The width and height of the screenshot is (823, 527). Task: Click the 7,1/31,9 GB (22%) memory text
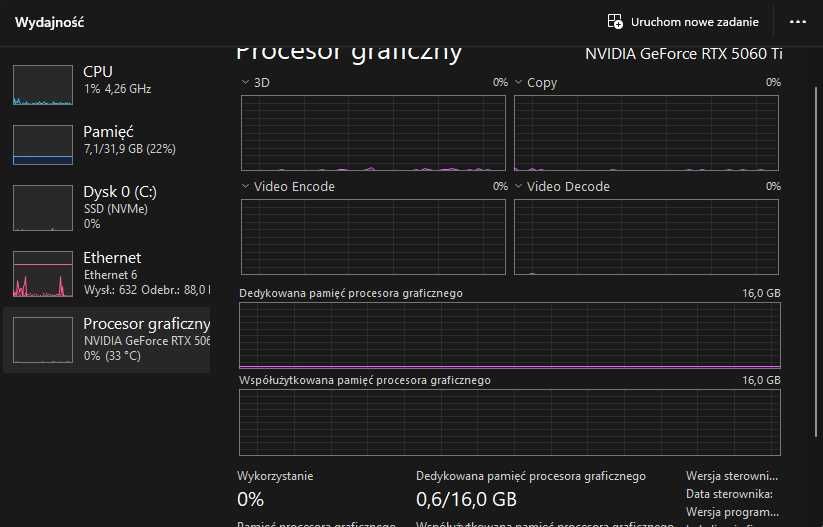(x=130, y=149)
